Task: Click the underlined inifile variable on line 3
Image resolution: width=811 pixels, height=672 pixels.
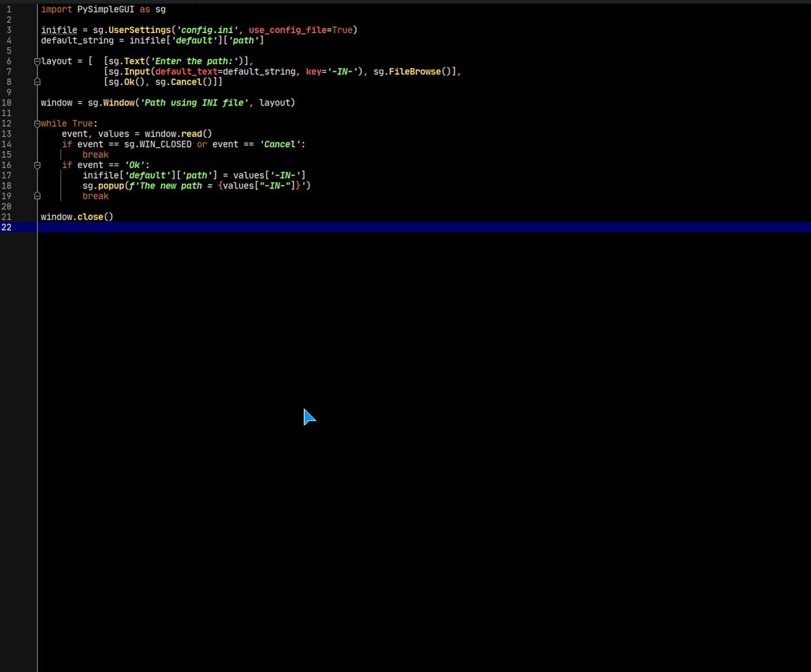Action: coord(58,30)
